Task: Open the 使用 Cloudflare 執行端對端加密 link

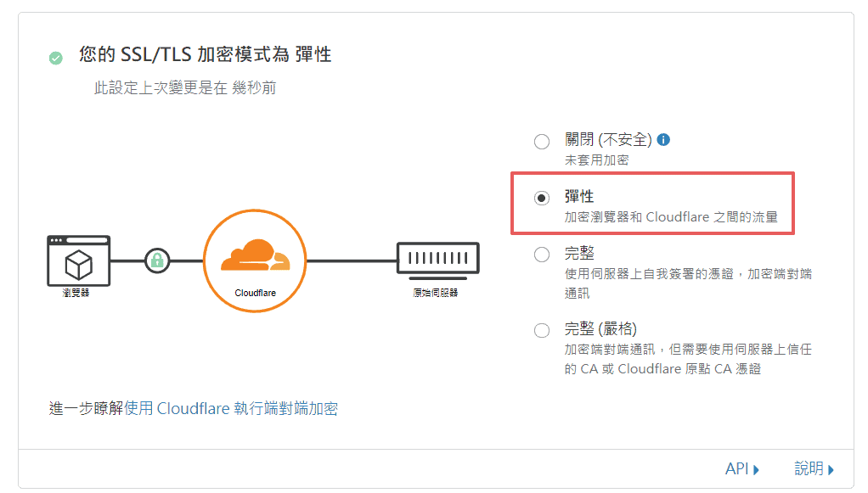Action: click(x=231, y=408)
